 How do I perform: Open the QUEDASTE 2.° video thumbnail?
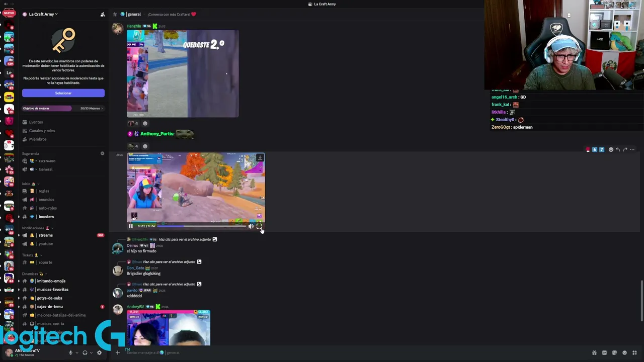tap(183, 74)
